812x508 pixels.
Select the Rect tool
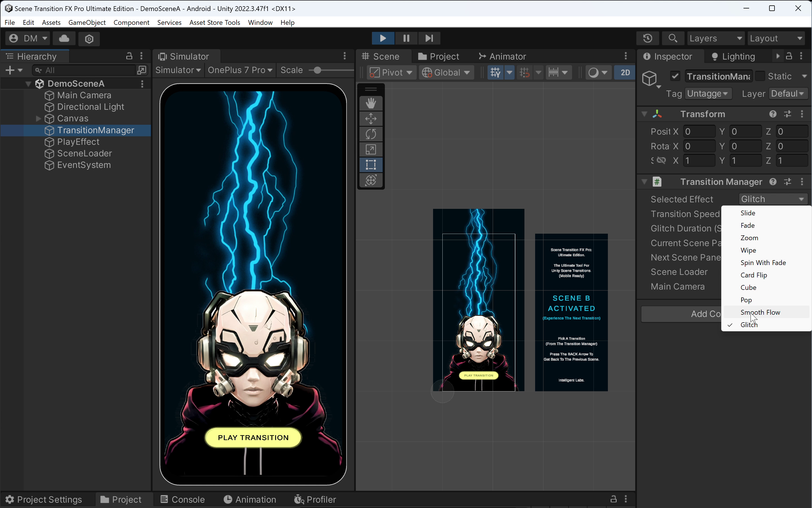(371, 165)
